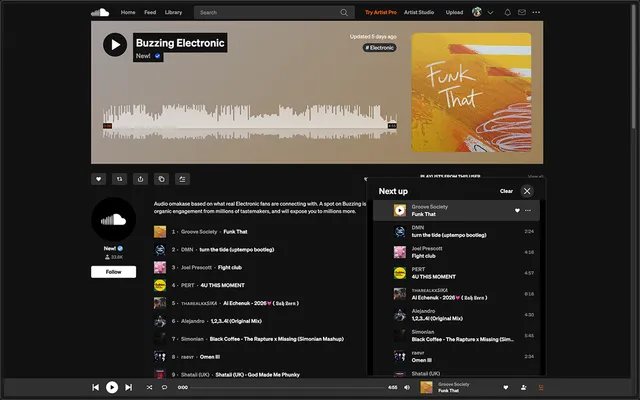Like the playlist with heart button

98,179
